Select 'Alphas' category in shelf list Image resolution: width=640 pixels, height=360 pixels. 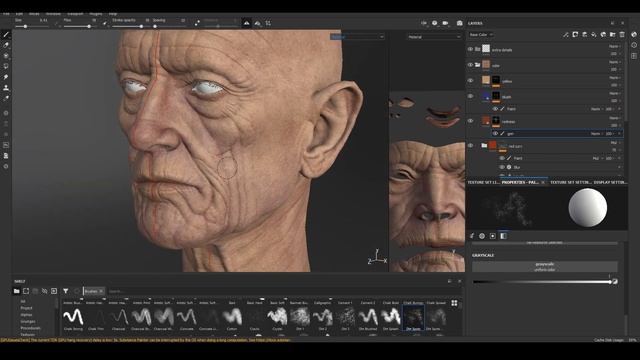coord(26,315)
